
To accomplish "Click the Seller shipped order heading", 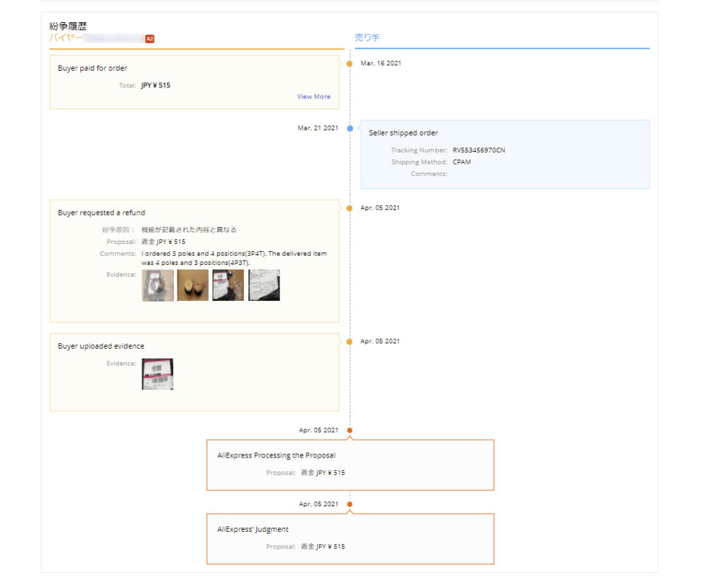I will tap(403, 132).
